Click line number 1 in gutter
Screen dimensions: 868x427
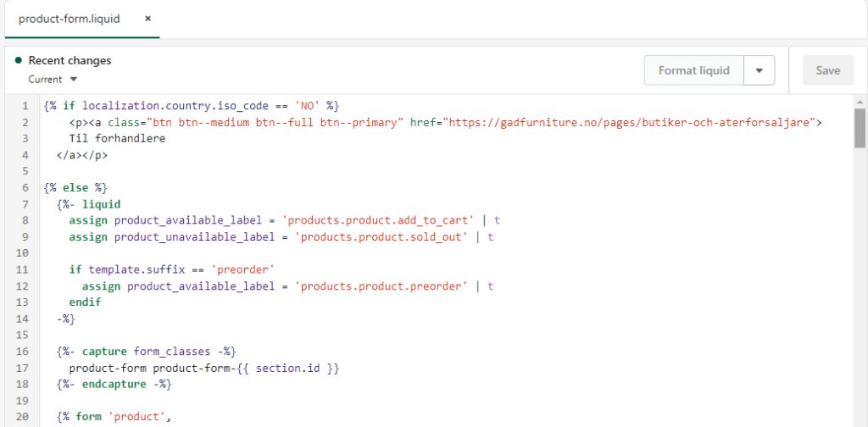[x=25, y=106]
